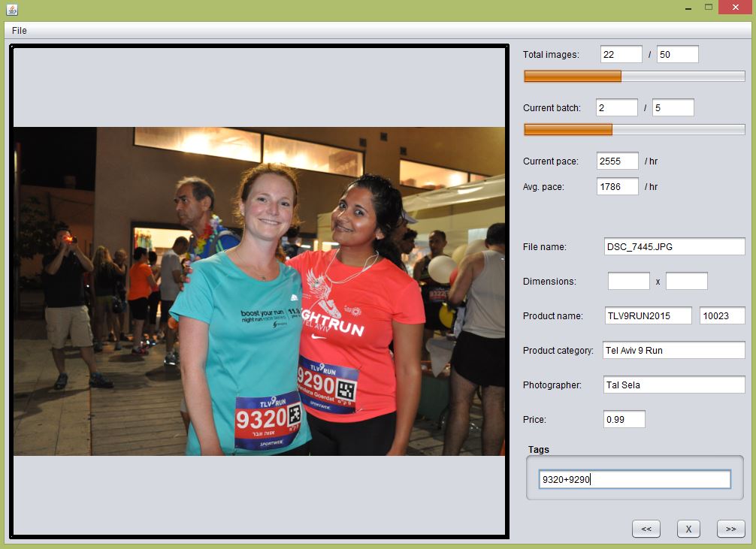Viewport: 756px width, 549px height.
Task: Click the Product category field
Action: tap(674, 350)
